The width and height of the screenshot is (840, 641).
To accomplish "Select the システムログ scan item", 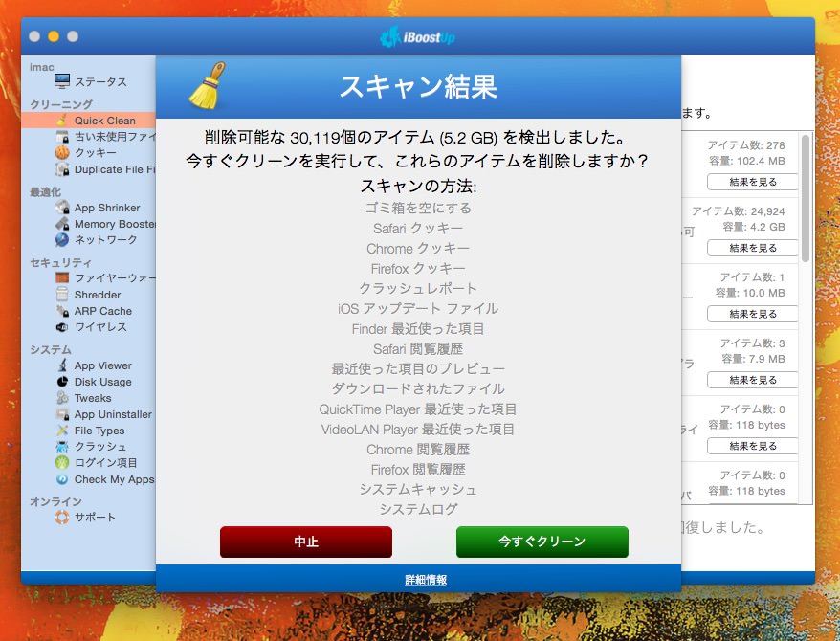I will tap(418, 509).
